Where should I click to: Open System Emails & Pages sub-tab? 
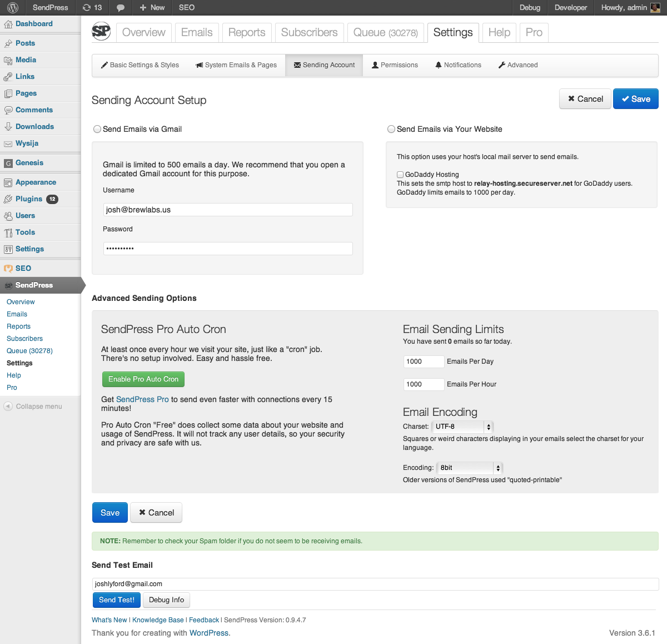point(236,65)
